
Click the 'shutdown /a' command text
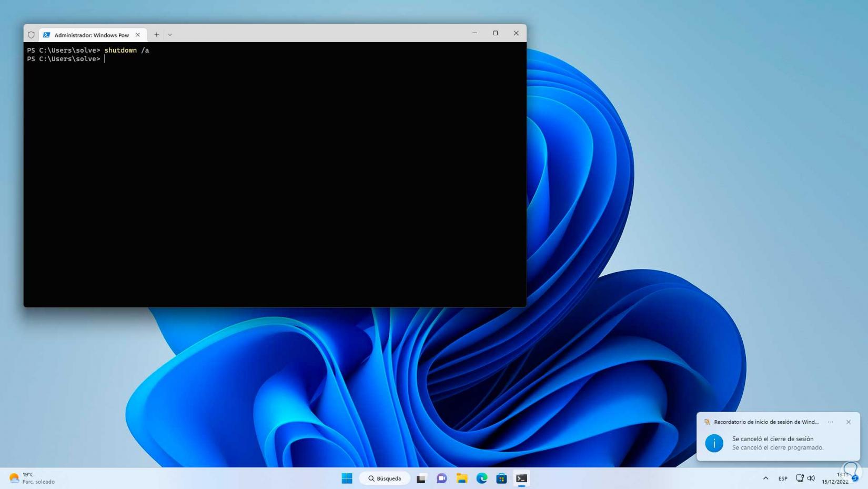click(x=127, y=51)
